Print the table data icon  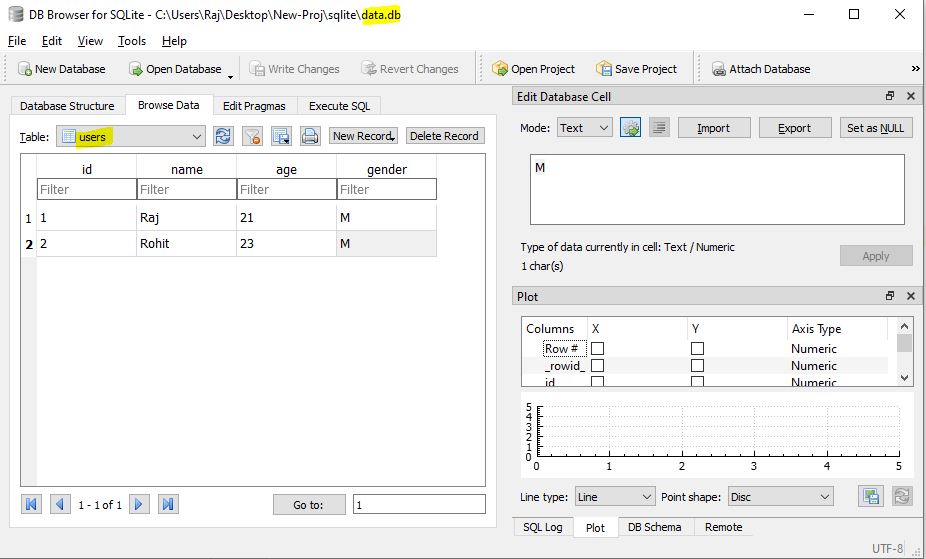[310, 136]
